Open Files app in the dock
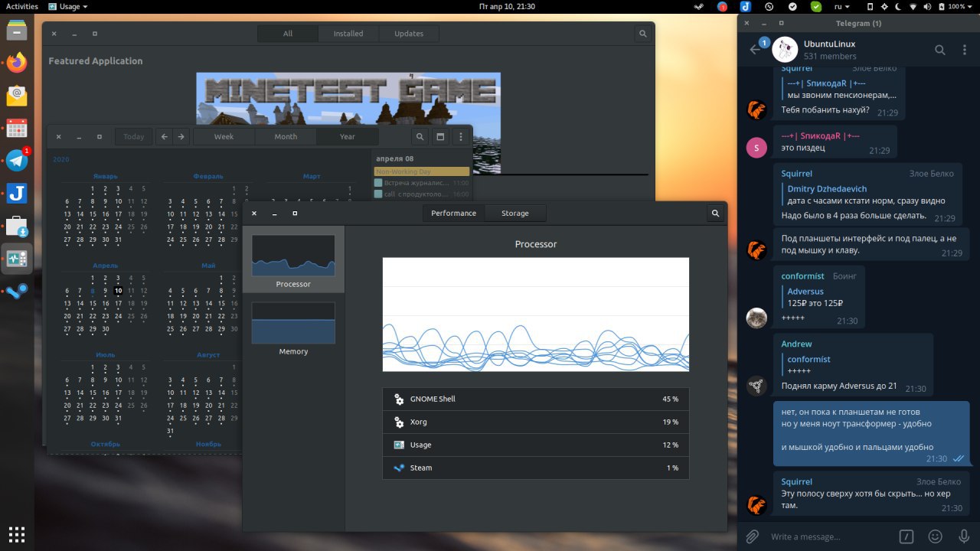Viewport: 980px width, 551px height. click(17, 30)
